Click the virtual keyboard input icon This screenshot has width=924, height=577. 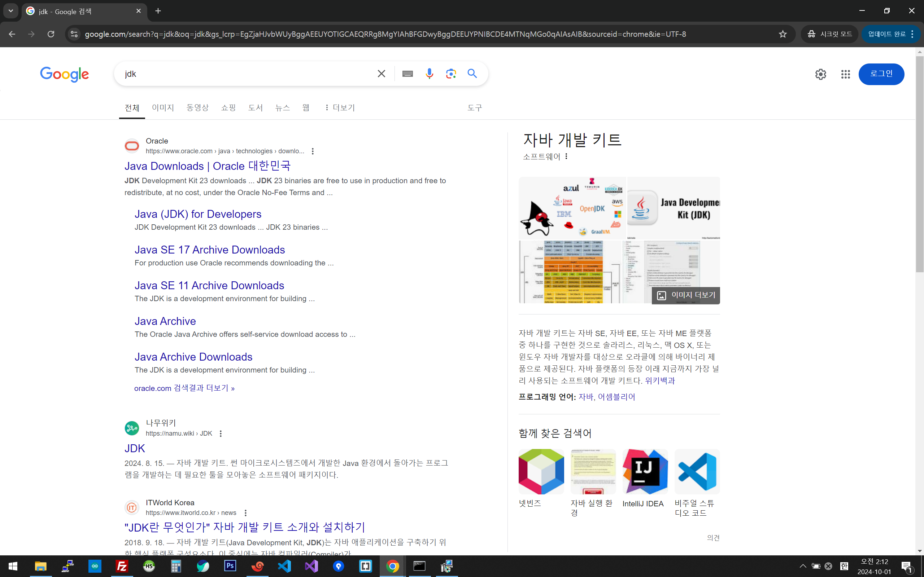tap(407, 74)
